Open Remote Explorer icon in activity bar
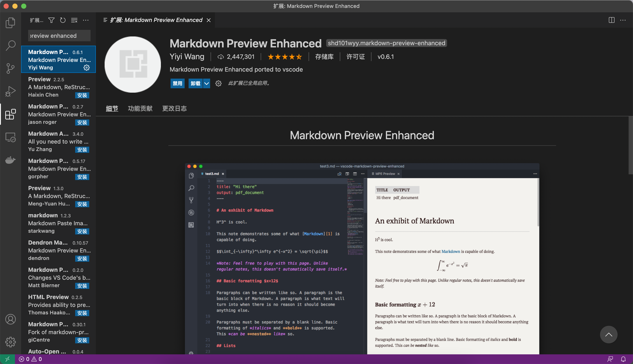 [10, 137]
